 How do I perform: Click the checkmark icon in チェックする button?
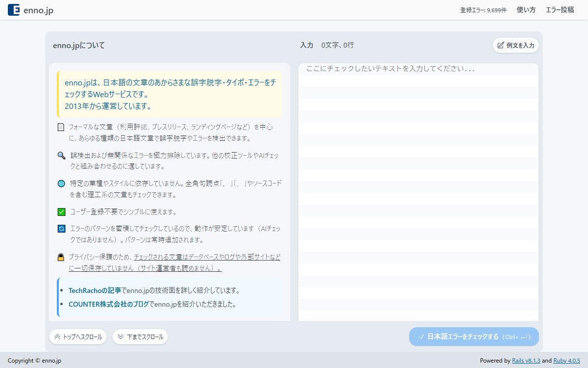pos(421,337)
